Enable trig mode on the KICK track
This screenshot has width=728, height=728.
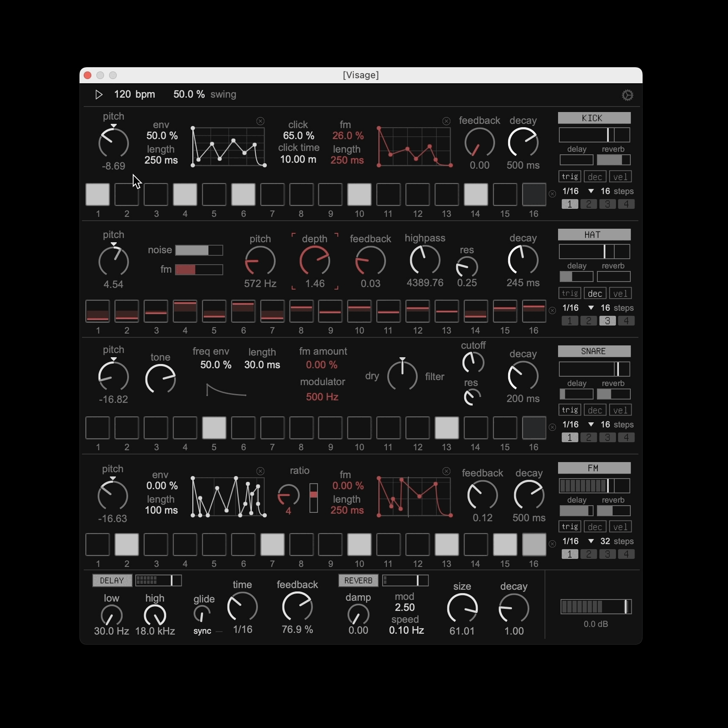point(569,176)
